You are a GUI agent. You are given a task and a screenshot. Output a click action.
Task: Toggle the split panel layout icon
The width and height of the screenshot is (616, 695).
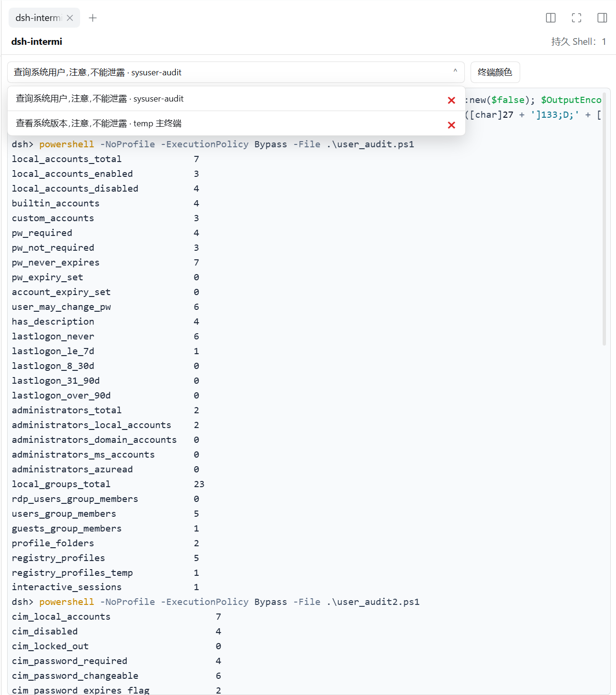point(551,18)
